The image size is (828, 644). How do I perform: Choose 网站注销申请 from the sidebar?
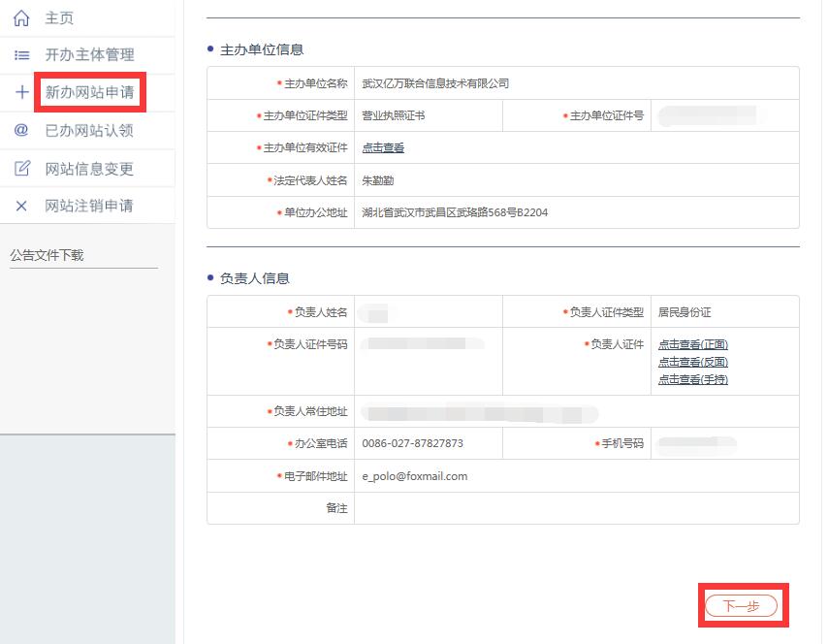[89, 207]
